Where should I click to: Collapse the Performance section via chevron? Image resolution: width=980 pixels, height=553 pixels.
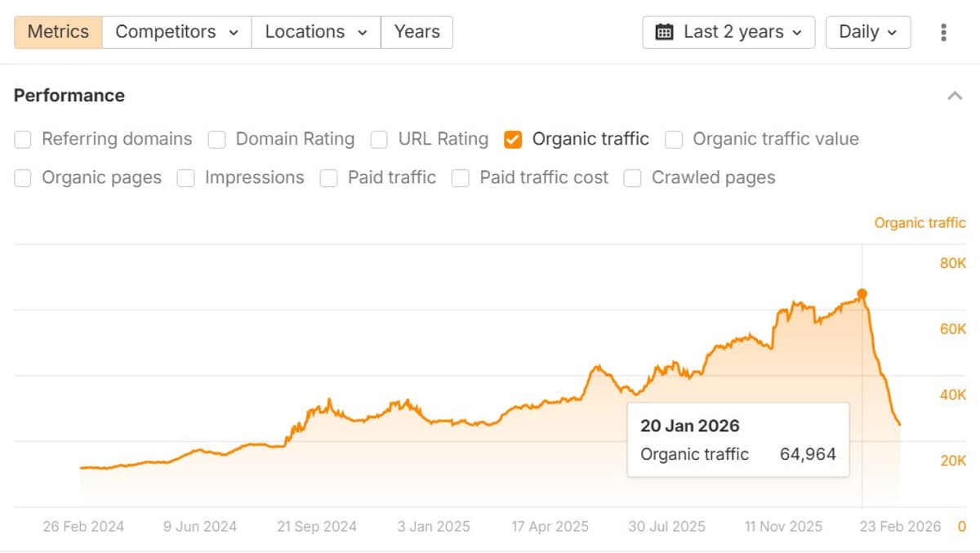(x=955, y=96)
